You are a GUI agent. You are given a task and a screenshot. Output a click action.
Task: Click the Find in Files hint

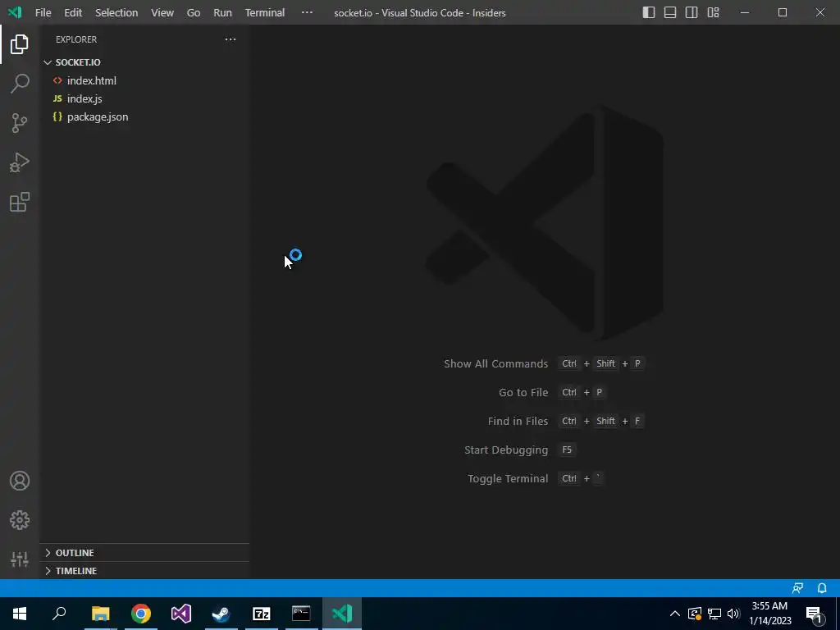click(x=518, y=422)
